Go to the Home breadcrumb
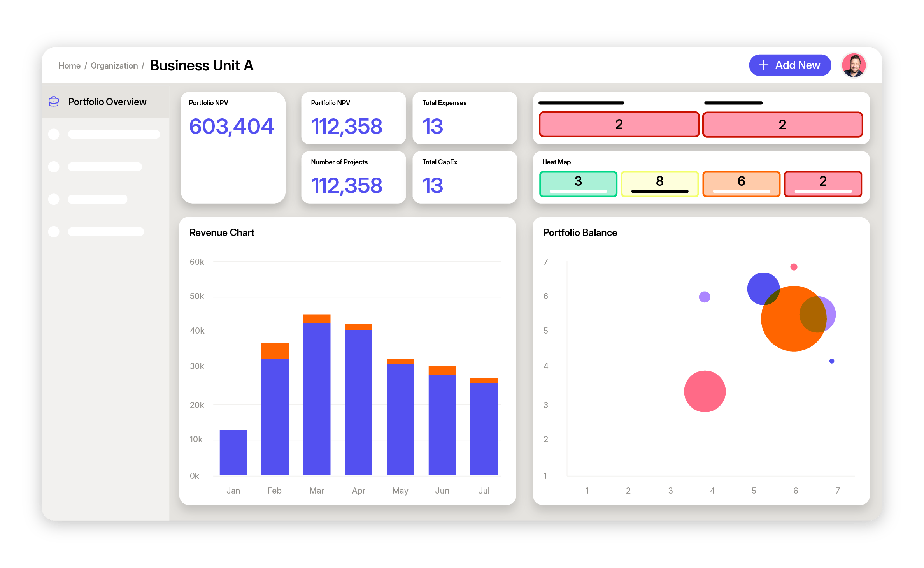This screenshot has height=568, width=924. (x=69, y=66)
